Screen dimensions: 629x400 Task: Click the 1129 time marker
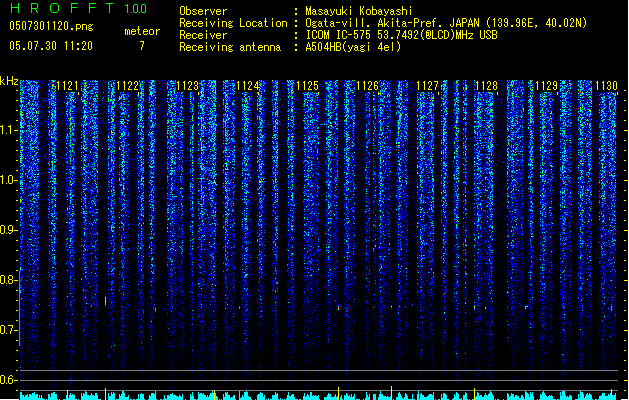click(546, 86)
